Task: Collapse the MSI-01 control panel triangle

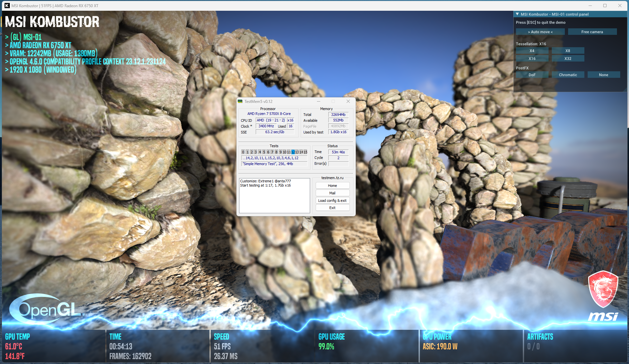Action: coord(517,14)
